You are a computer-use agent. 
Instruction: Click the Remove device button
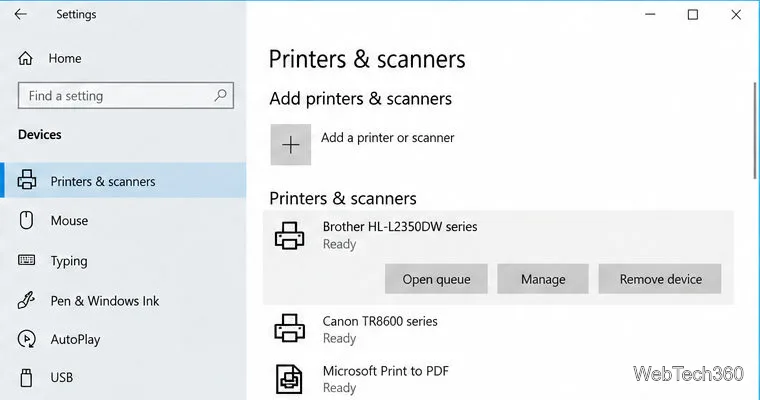point(660,279)
